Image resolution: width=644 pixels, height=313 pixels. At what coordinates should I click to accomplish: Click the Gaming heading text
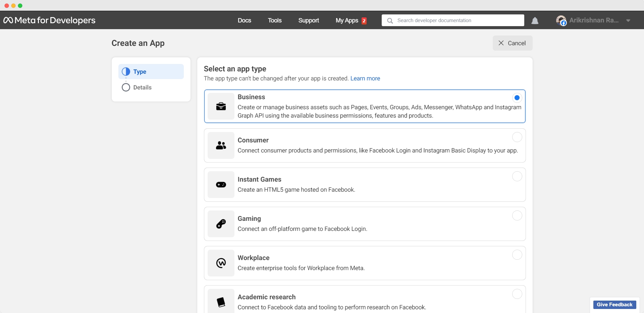(249, 218)
